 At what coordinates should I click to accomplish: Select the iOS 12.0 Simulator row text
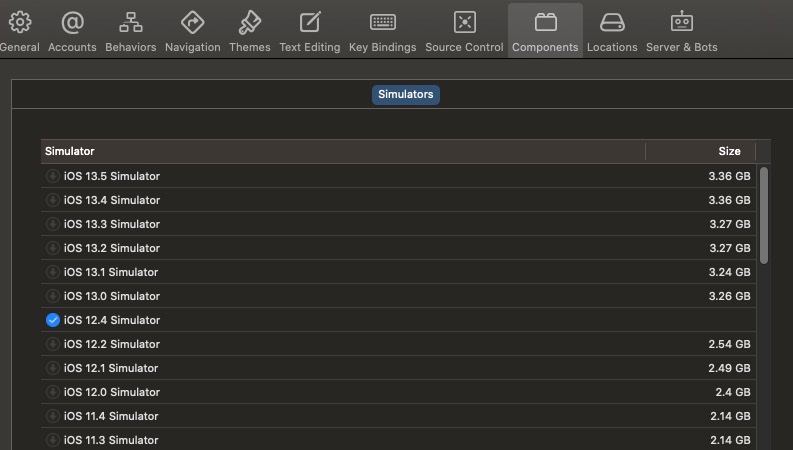[112, 392]
